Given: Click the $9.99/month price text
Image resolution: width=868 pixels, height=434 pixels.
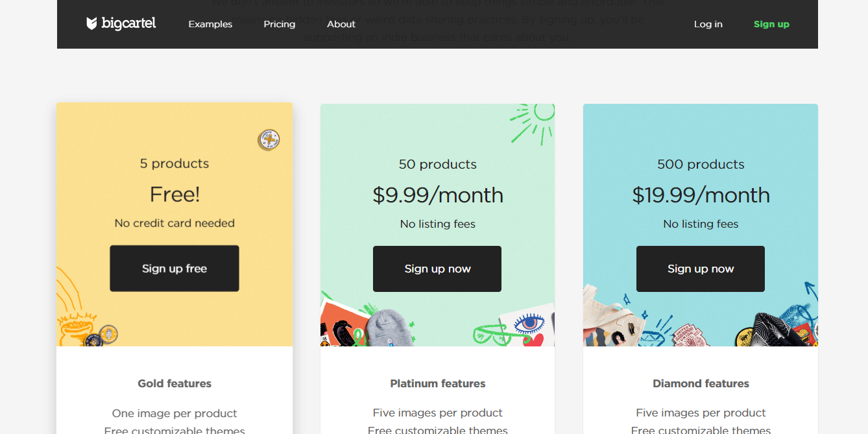Looking at the screenshot, I should tap(438, 195).
